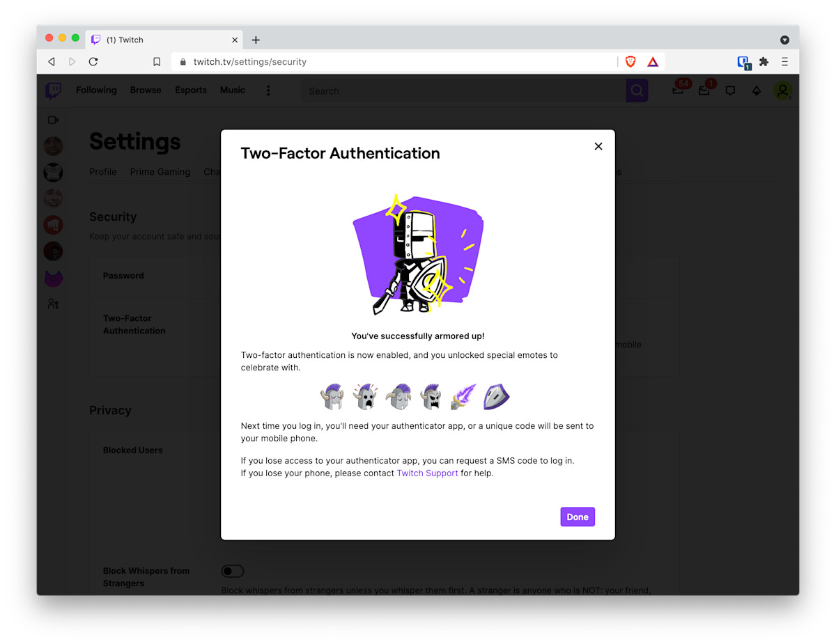The image size is (836, 644).
Task: Reload the page using the refresh icon
Action: pos(93,62)
